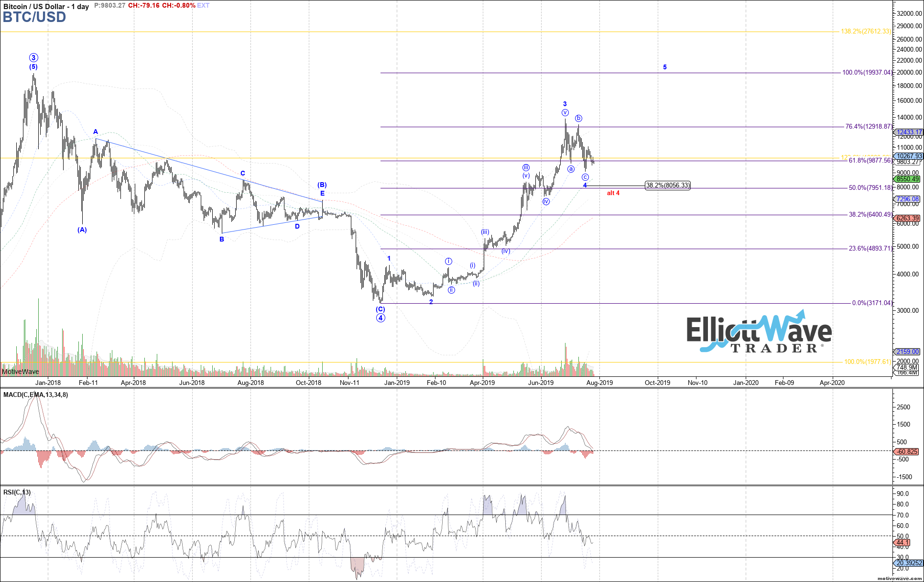Select the large BTC/USD symbol label
924x582 pixels.
click(34, 17)
